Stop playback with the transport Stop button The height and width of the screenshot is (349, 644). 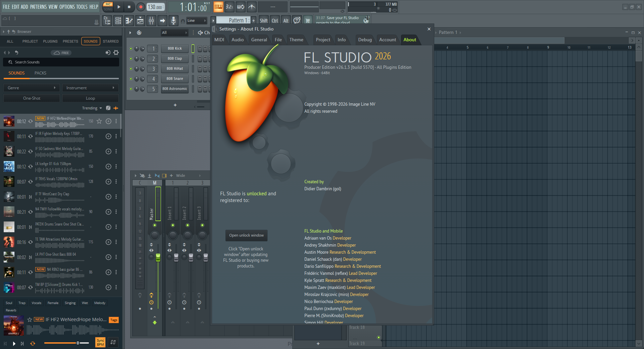[129, 7]
